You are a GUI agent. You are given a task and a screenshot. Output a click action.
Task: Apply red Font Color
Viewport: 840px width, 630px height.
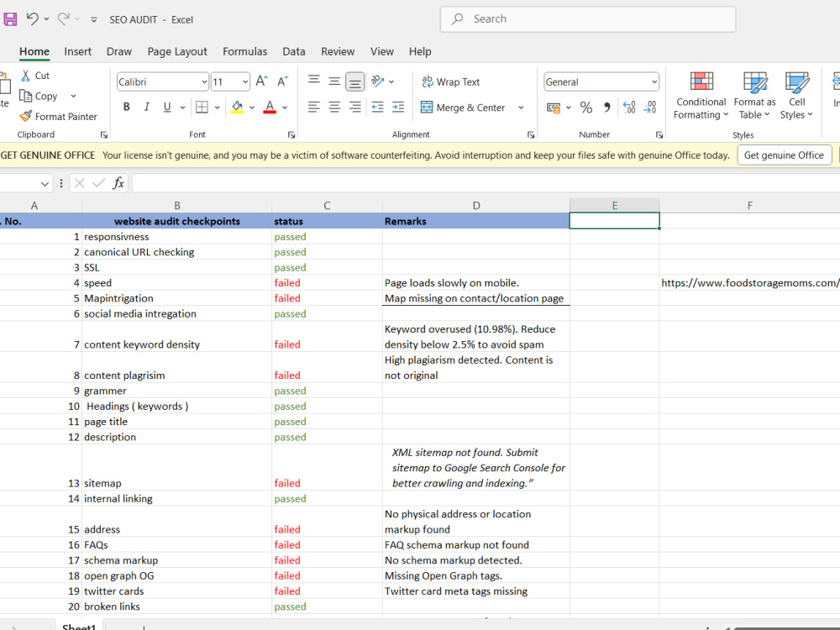270,108
